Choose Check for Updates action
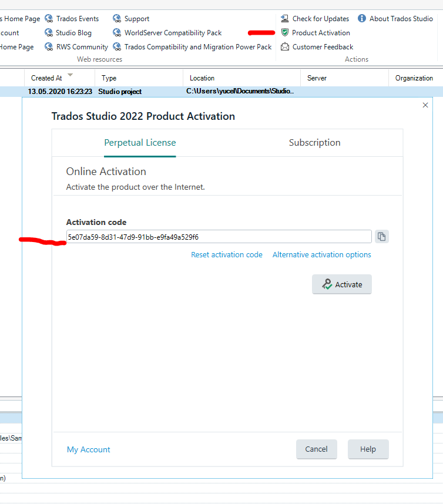This screenshot has height=504, width=443. [x=321, y=19]
